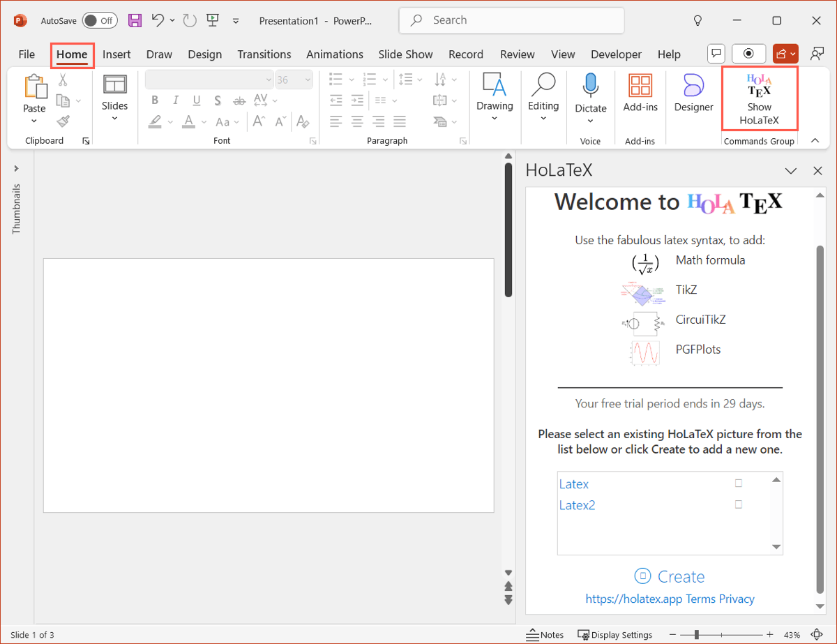Select the Latex2 picture entry
Viewport: 837px width, 644px height.
click(578, 504)
